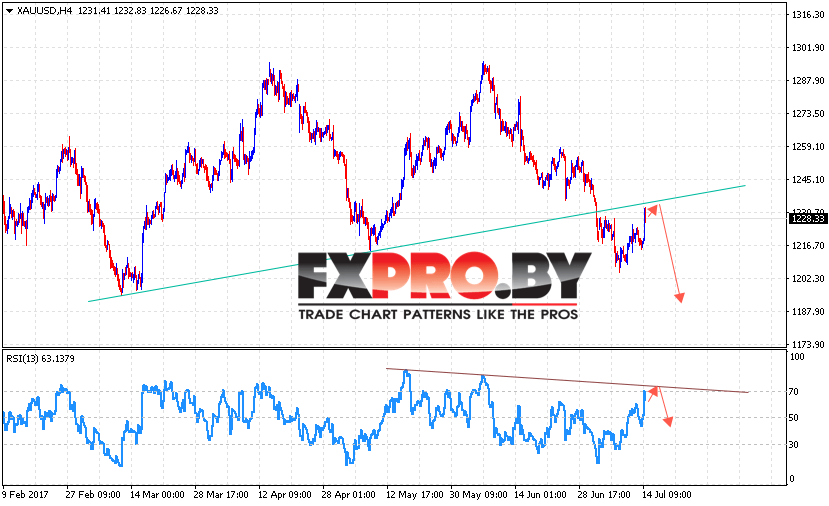The width and height of the screenshot is (829, 506).
Task: Click the 12 May 17:00 time label
Action: pyautogui.click(x=414, y=495)
